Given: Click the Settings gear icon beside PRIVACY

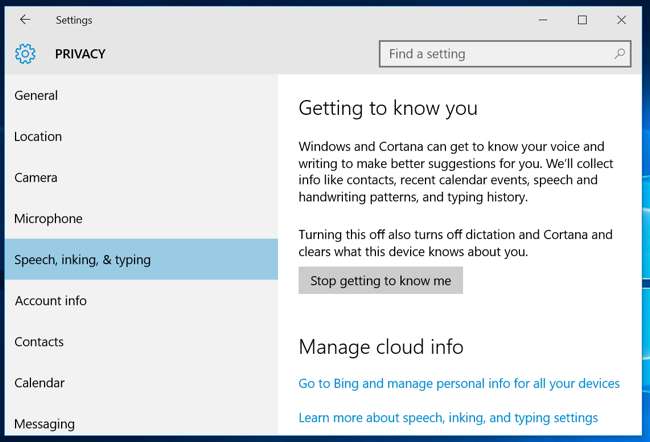Looking at the screenshot, I should point(26,54).
